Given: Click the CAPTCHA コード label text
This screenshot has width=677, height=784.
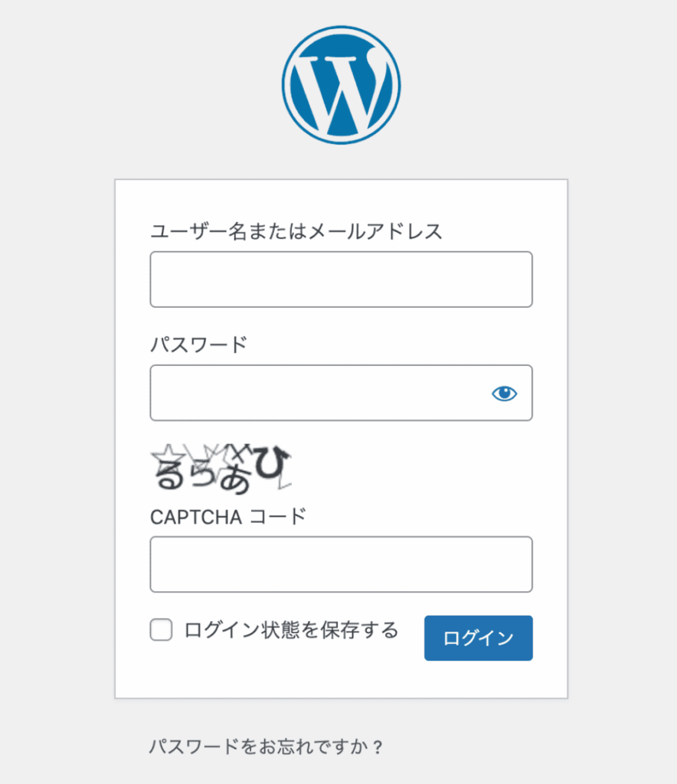Looking at the screenshot, I should (228, 516).
